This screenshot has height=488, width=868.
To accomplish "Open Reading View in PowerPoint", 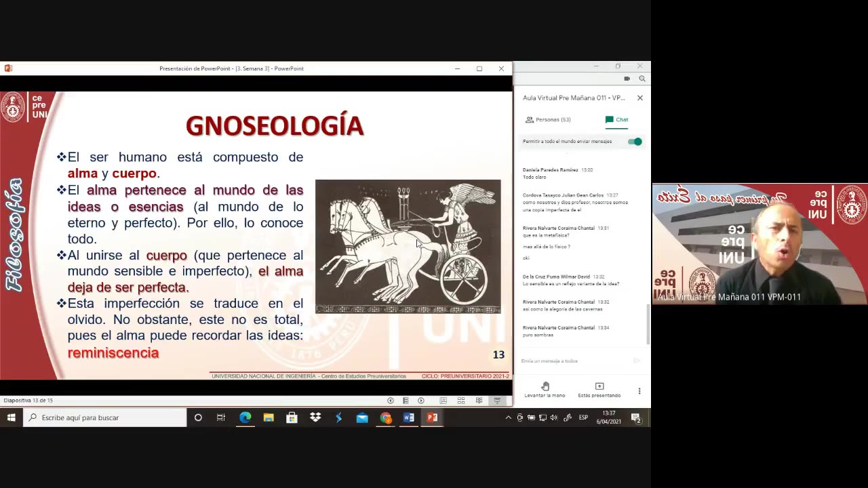I will click(479, 401).
